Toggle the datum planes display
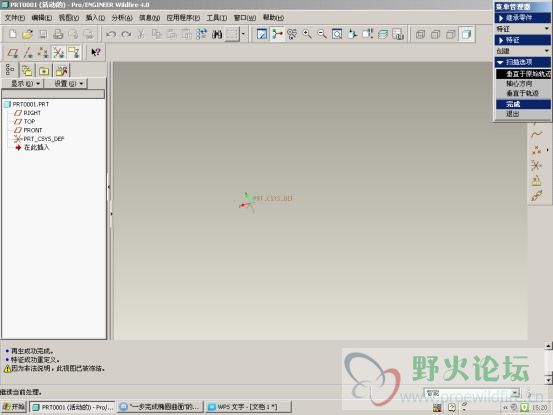This screenshot has height=415, width=553. point(13,53)
